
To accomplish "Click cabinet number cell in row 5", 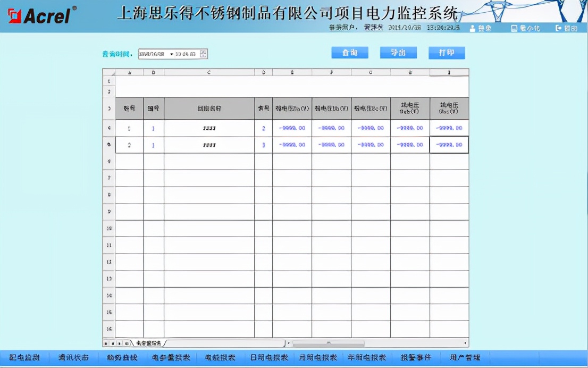I will [129, 145].
